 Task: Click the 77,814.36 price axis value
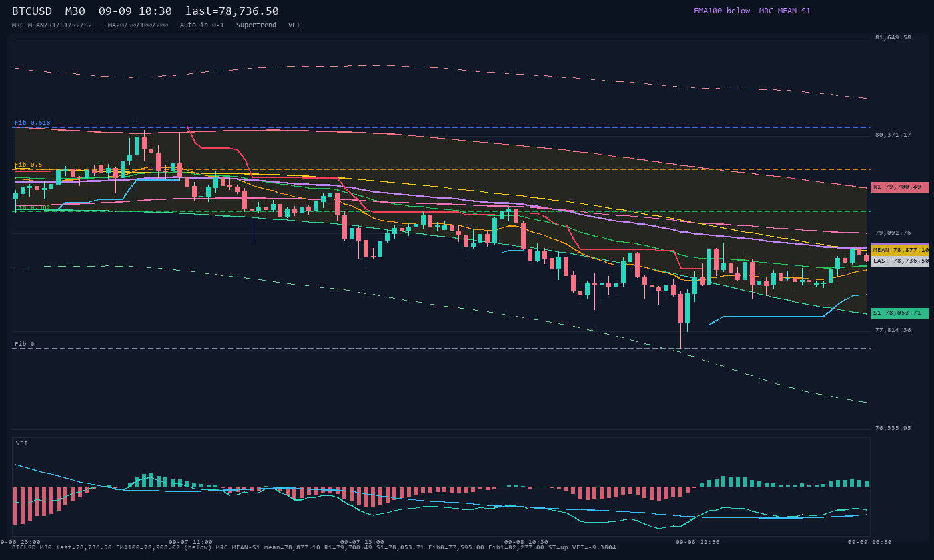click(893, 331)
